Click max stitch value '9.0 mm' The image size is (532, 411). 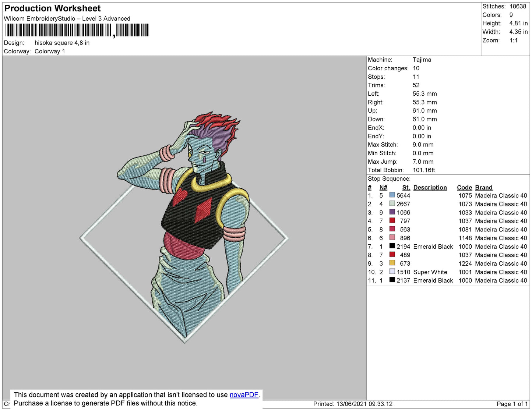423,145
